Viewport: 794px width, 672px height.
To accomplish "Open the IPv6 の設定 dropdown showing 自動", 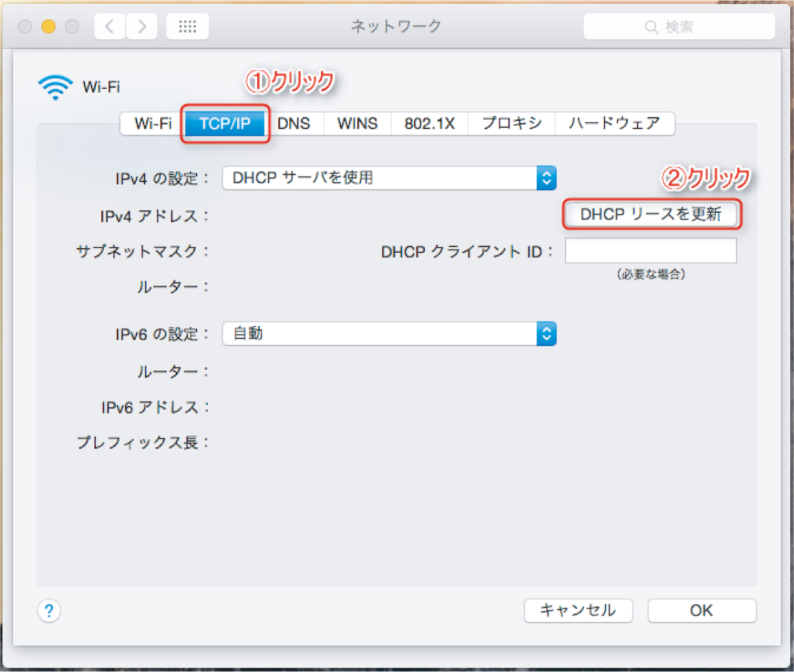I will (x=389, y=334).
